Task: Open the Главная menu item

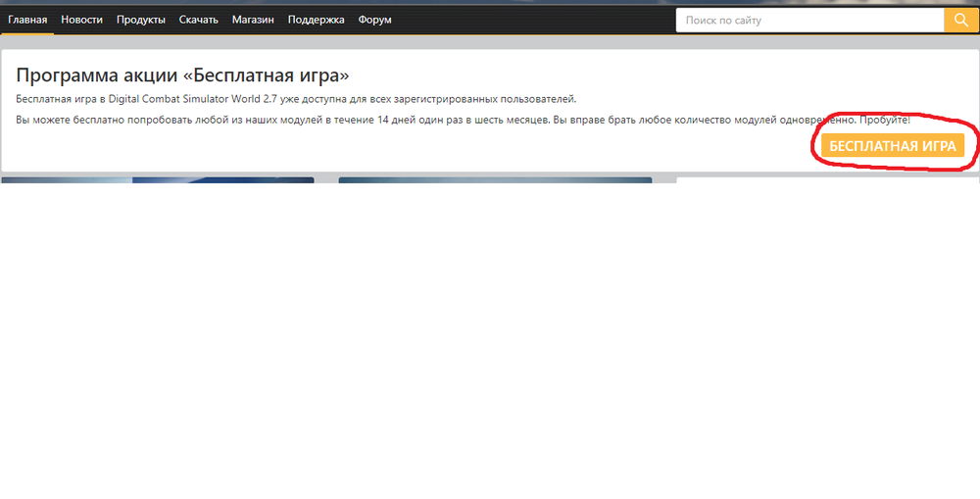Action: 27,20
